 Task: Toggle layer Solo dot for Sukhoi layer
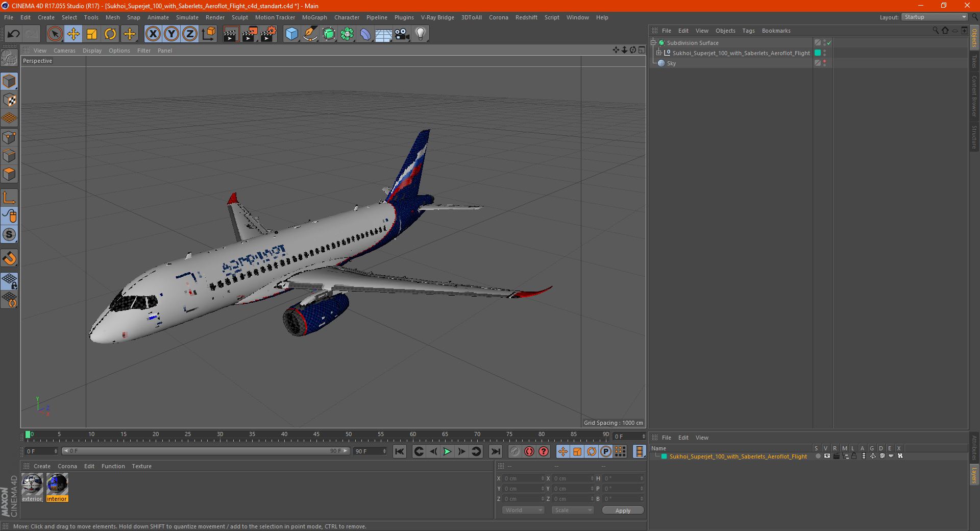818,456
